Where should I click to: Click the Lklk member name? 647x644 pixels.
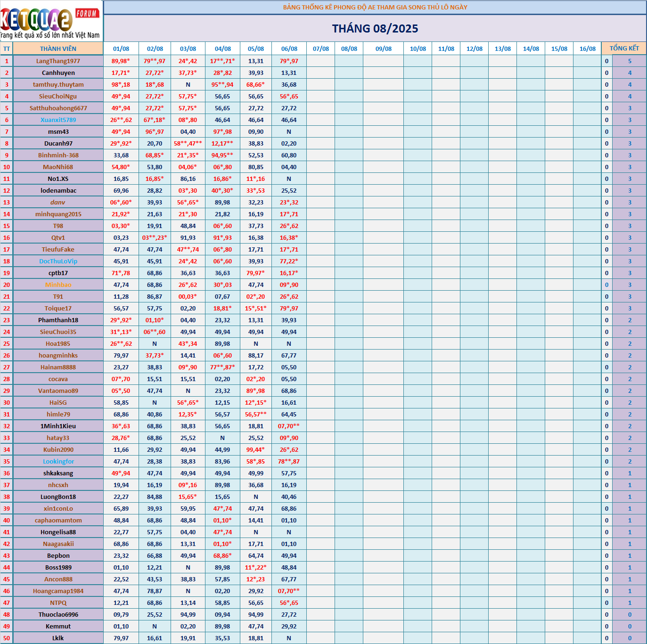pos(58,638)
